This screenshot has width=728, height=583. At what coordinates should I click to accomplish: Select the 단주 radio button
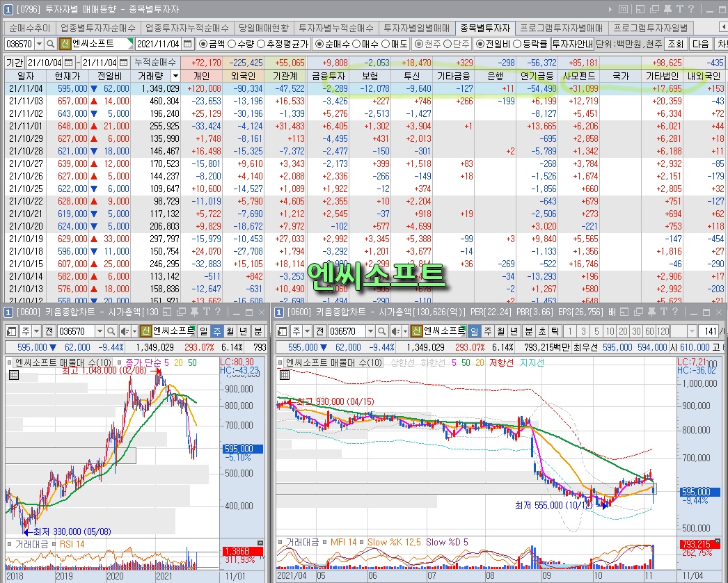click(x=447, y=44)
